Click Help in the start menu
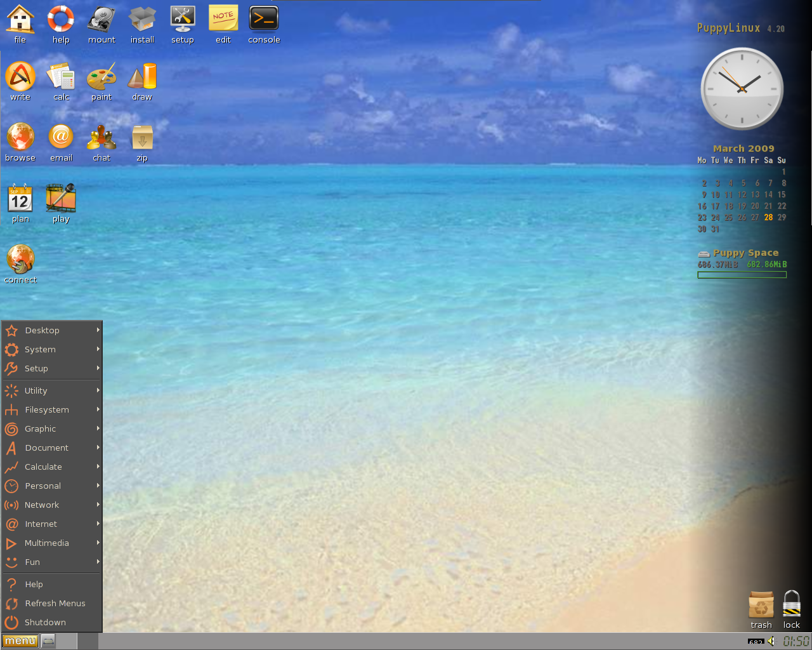 (x=52, y=584)
